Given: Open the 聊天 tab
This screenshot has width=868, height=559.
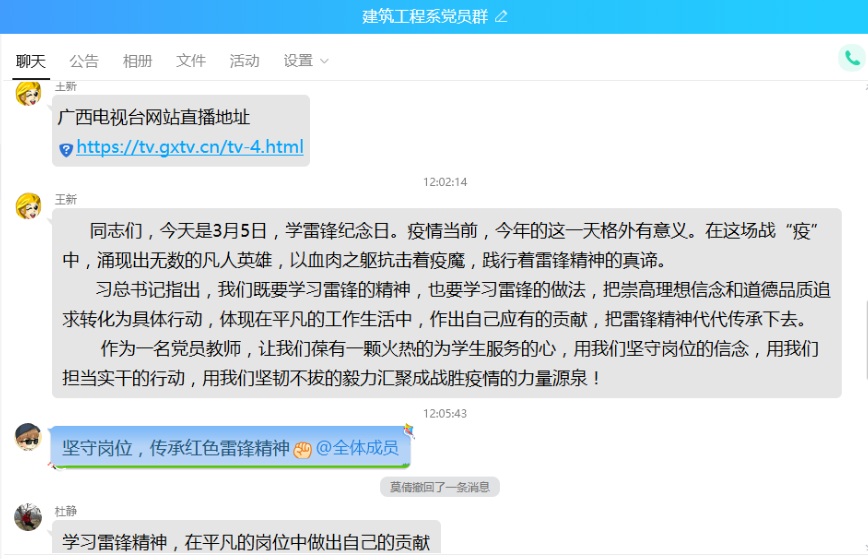Looking at the screenshot, I should pyautogui.click(x=31, y=61).
